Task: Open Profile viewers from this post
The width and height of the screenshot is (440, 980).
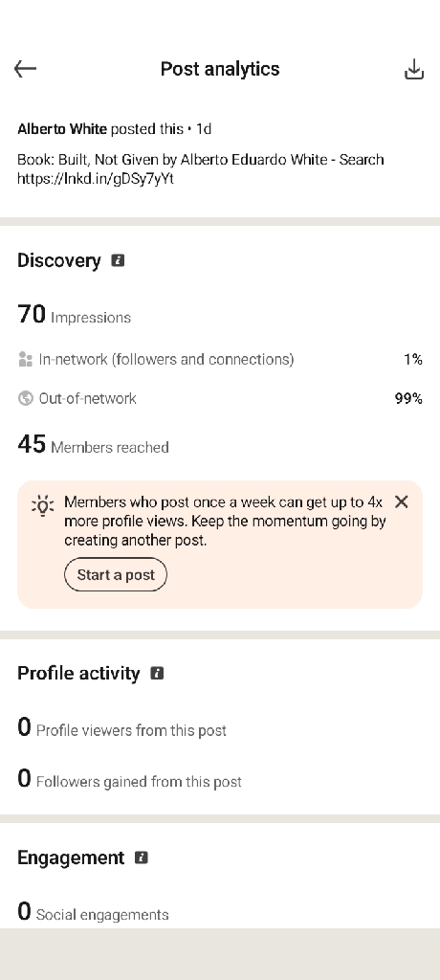Action: click(x=121, y=727)
